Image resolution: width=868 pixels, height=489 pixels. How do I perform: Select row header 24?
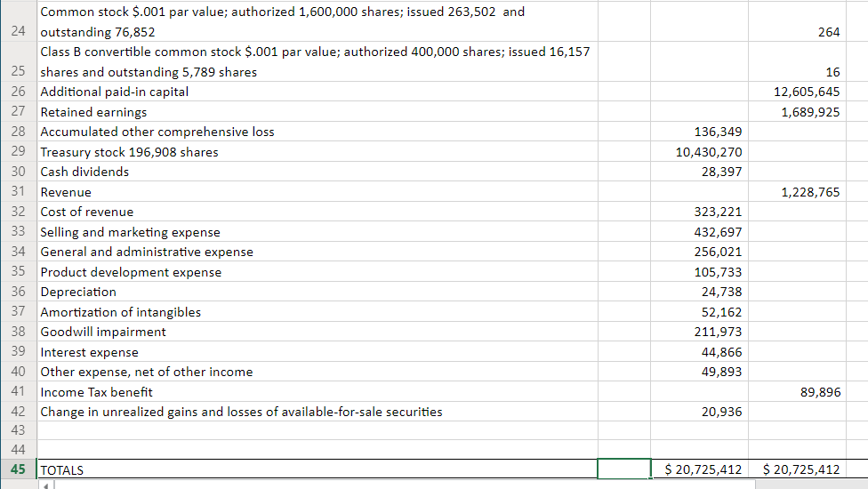click(19, 21)
